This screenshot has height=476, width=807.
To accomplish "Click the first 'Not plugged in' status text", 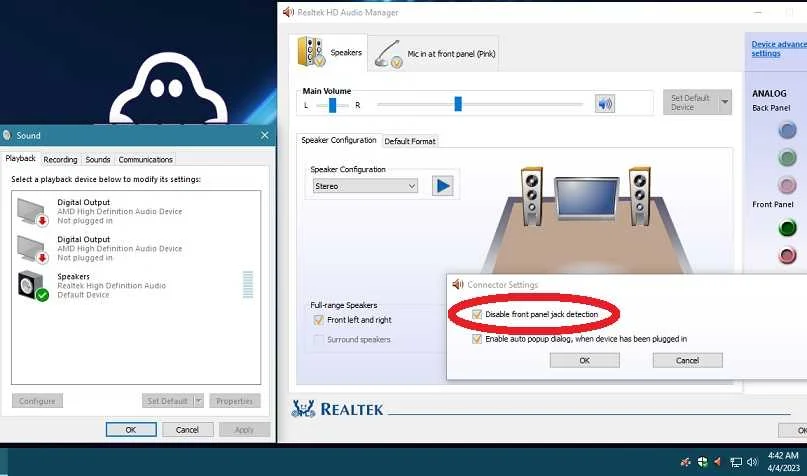I will click(85, 221).
